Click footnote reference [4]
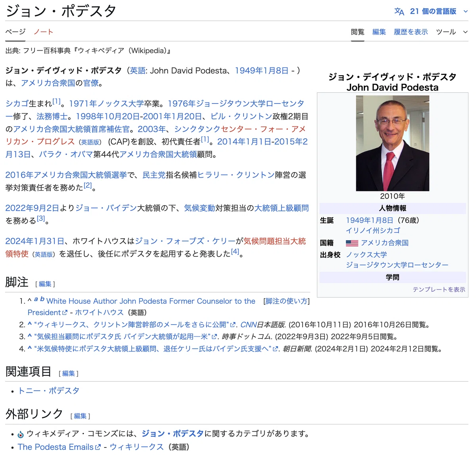Screen dimensions: 476x455 click(235, 252)
